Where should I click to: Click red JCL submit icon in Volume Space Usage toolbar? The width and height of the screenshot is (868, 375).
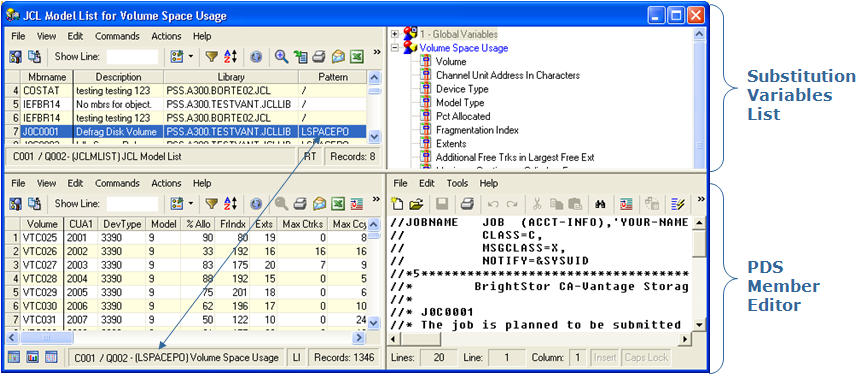356,204
